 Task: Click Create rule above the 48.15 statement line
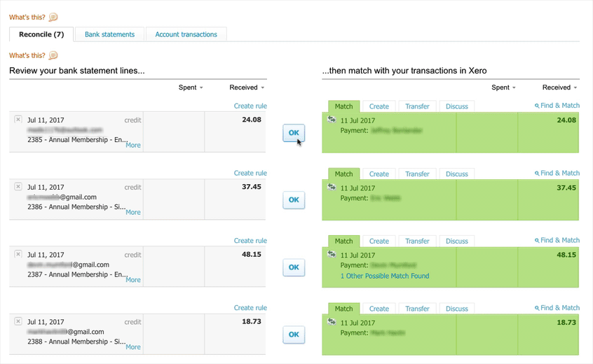(250, 241)
